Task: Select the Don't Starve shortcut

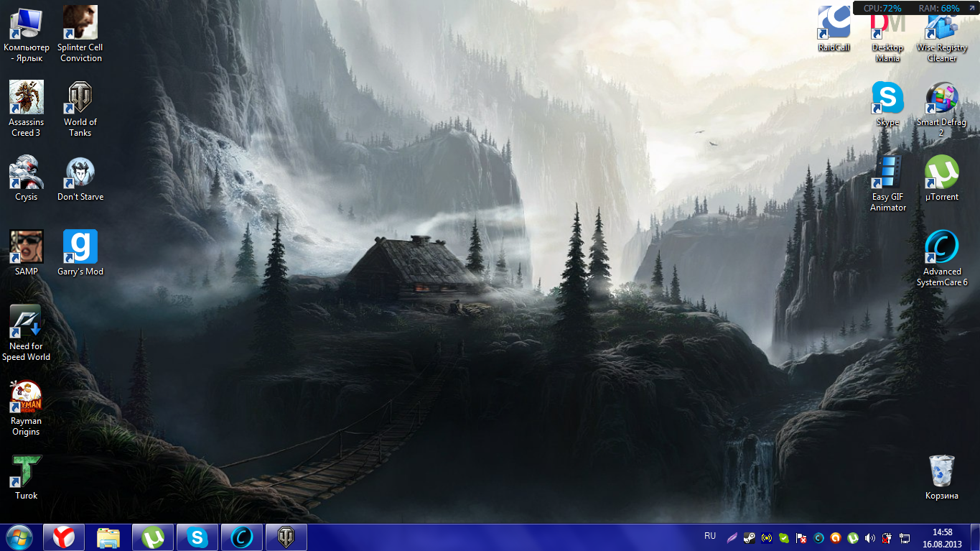Action: (x=80, y=178)
